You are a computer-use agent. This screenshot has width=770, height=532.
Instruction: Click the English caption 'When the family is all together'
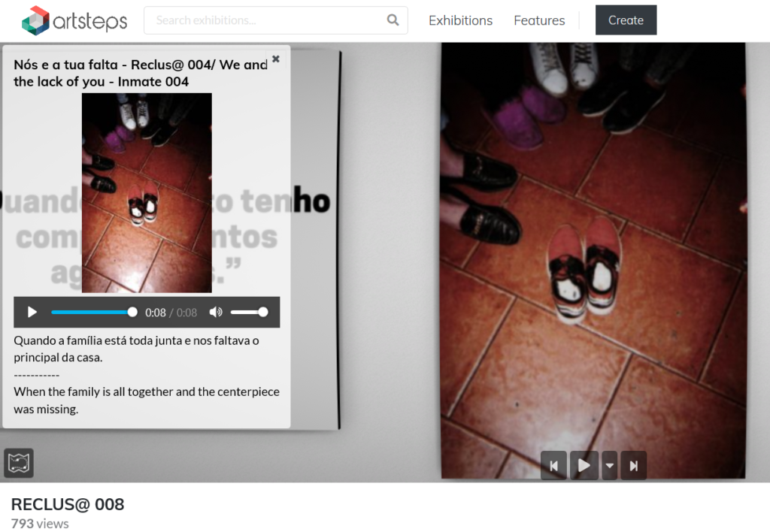93,391
